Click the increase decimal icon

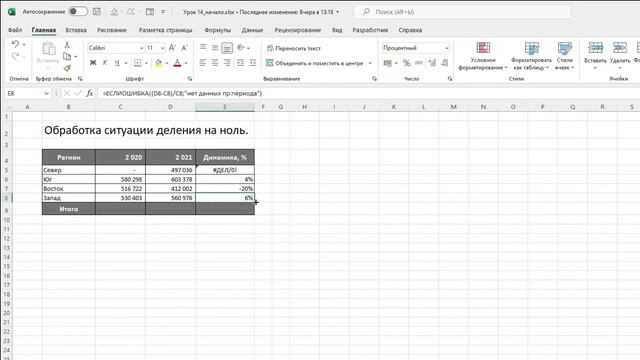(x=432, y=63)
